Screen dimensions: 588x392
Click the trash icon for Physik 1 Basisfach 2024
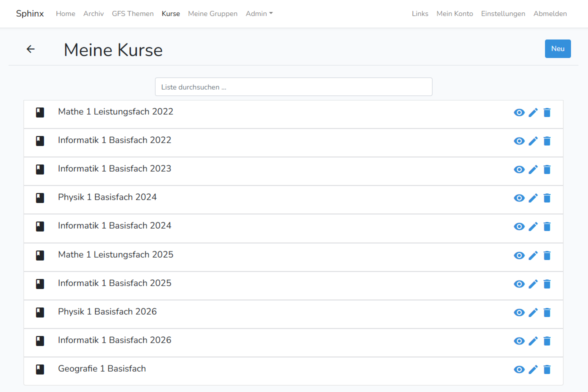point(547,198)
